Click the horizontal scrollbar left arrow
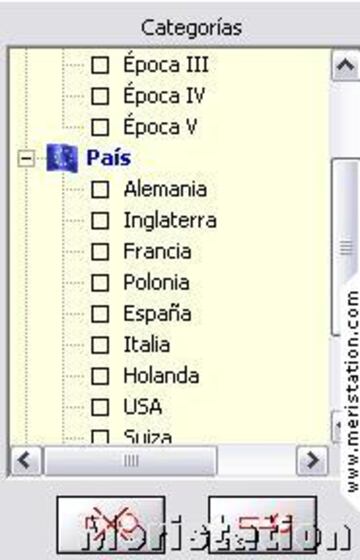The width and height of the screenshot is (360, 560). tap(25, 460)
